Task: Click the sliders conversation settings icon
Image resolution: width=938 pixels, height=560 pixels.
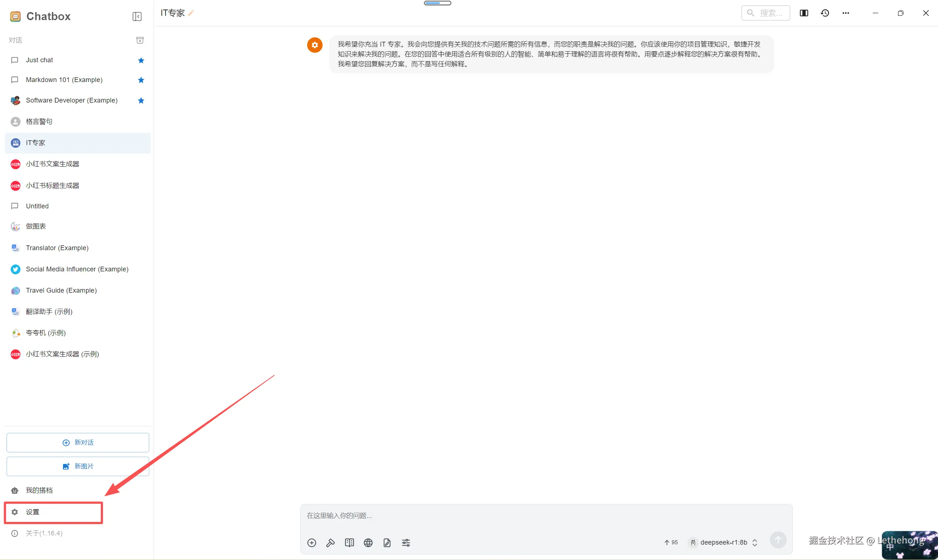Action: tap(406, 543)
